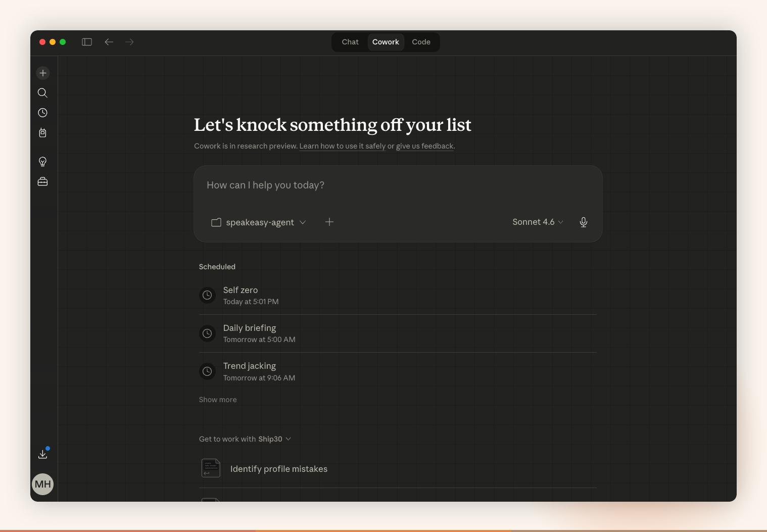
Task: Click Show more under Scheduled
Action: click(x=218, y=400)
